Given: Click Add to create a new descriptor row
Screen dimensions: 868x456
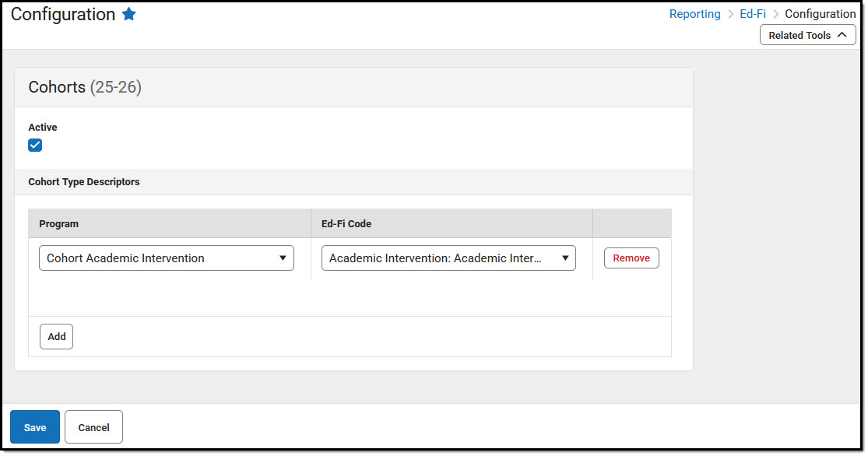Looking at the screenshot, I should (57, 336).
